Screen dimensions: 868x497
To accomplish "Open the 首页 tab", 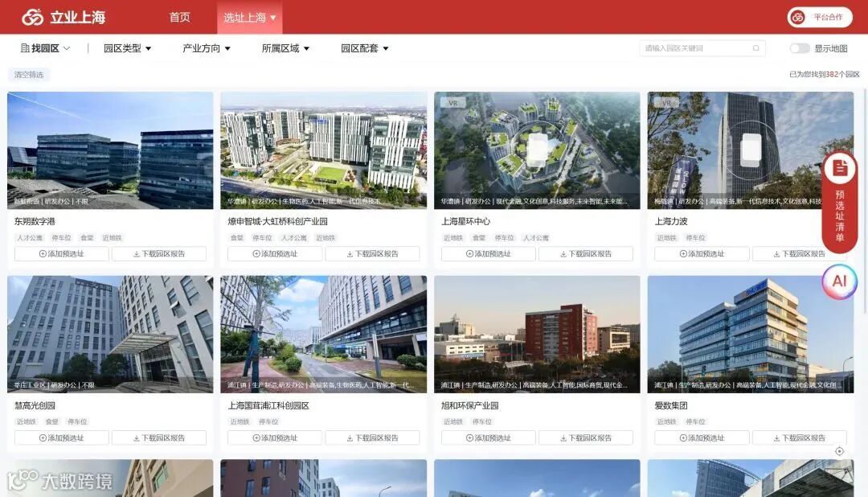I will pos(179,17).
